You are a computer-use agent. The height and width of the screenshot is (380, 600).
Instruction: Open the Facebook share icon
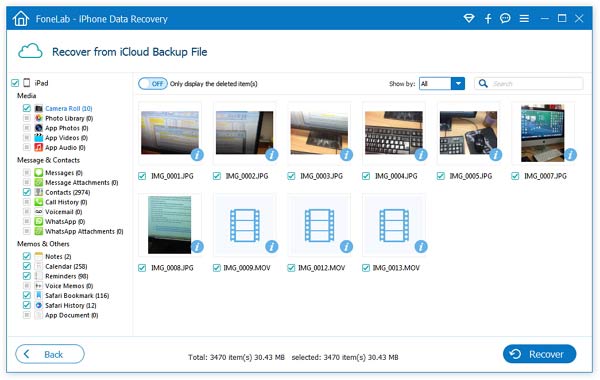click(x=488, y=18)
